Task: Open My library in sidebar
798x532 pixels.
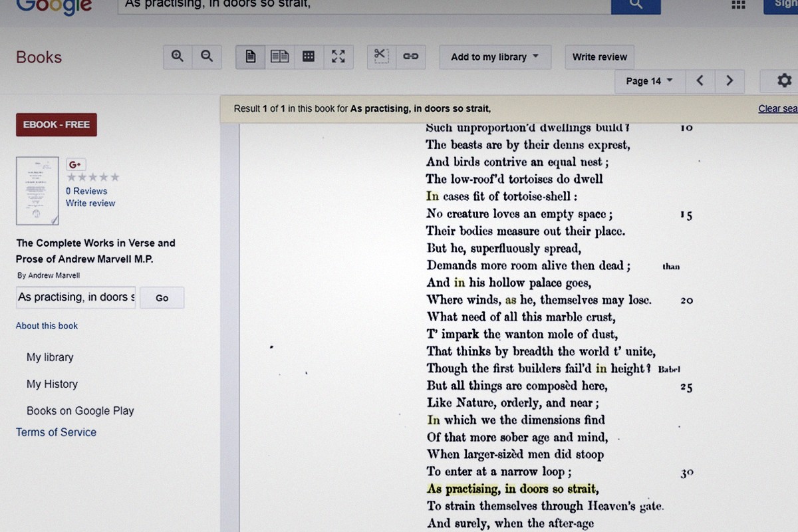Action: [50, 357]
